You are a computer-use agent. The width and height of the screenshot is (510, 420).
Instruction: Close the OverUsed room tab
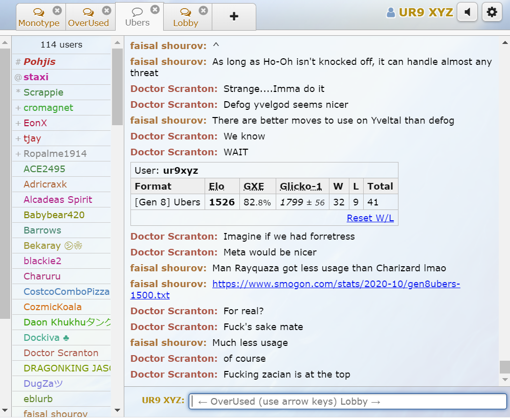coord(106,10)
